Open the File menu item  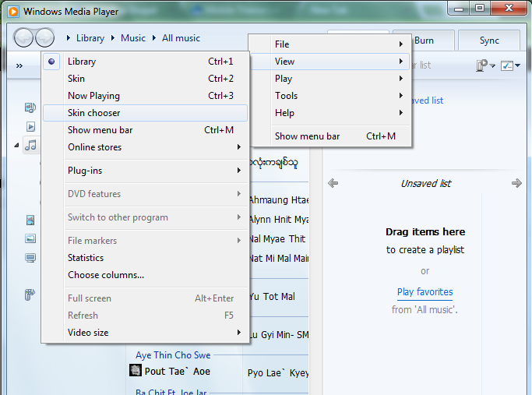tap(329, 44)
